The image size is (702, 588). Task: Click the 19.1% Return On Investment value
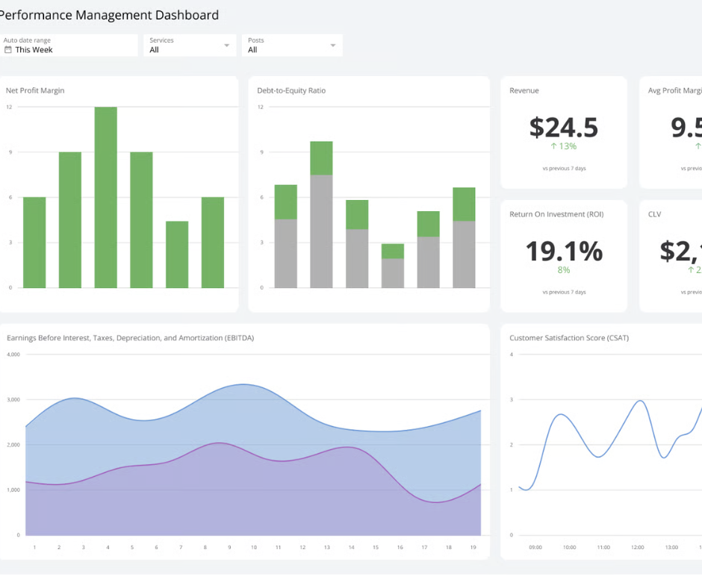coord(564,251)
